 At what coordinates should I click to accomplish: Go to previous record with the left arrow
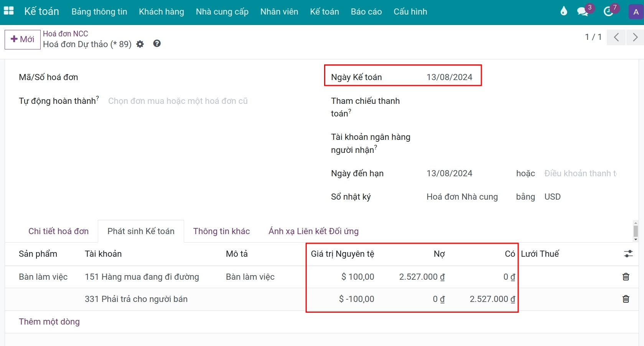616,37
